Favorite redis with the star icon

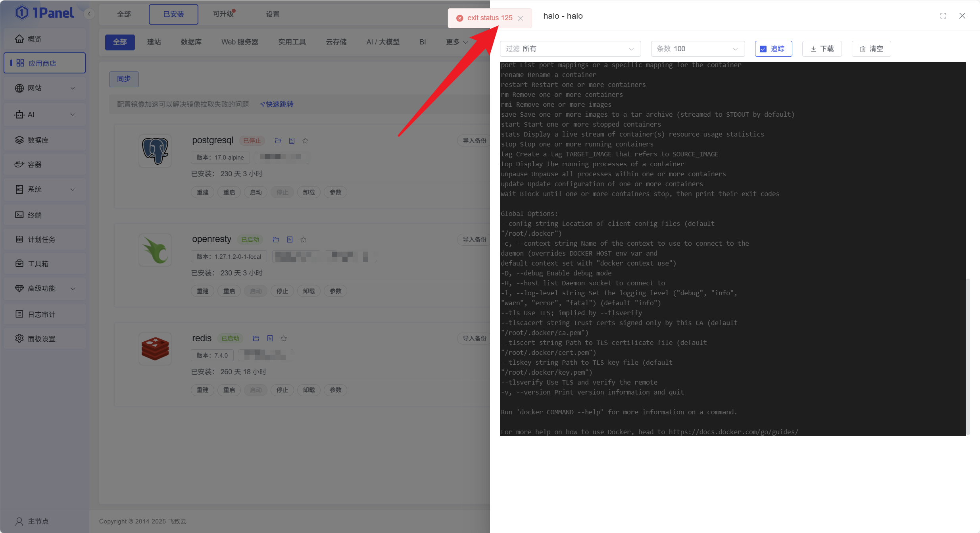tap(284, 339)
